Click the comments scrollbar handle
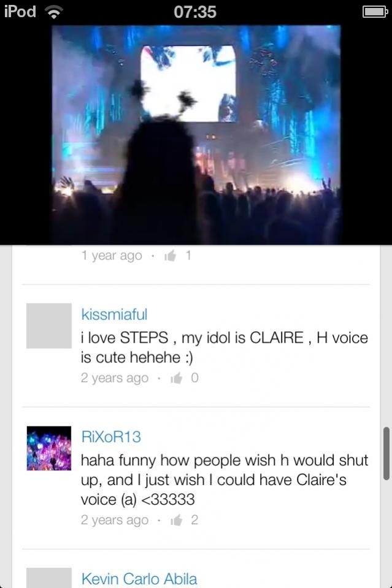Viewport: 392px width, 588px height. click(x=386, y=453)
